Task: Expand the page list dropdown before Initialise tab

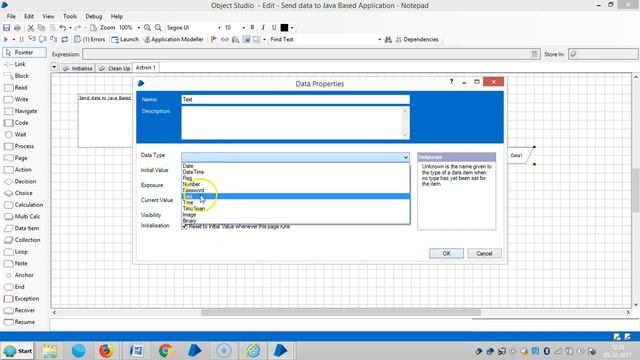Action: pos(54,66)
